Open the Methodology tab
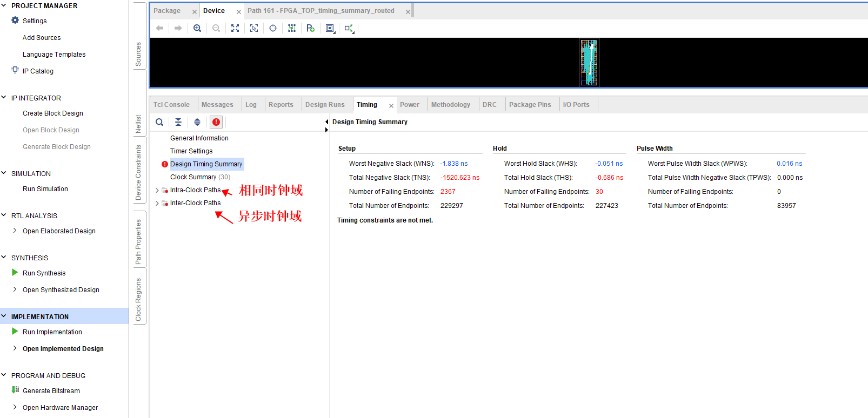 click(451, 105)
